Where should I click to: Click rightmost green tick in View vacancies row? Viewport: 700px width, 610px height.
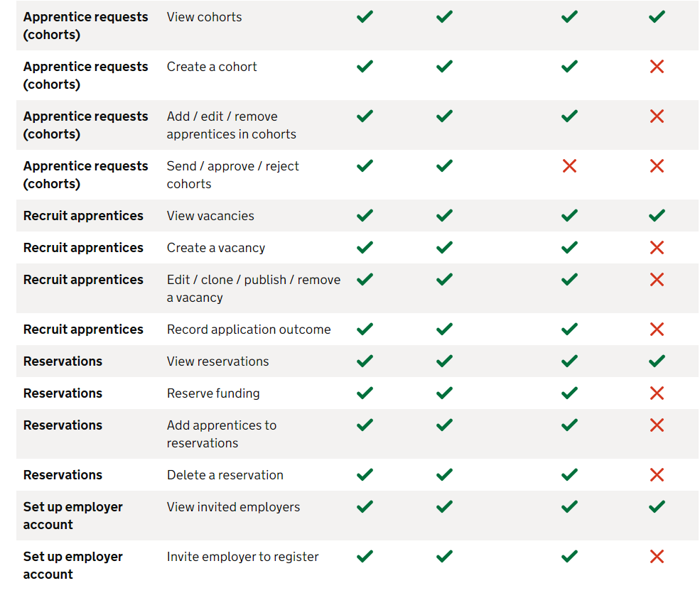(x=657, y=215)
